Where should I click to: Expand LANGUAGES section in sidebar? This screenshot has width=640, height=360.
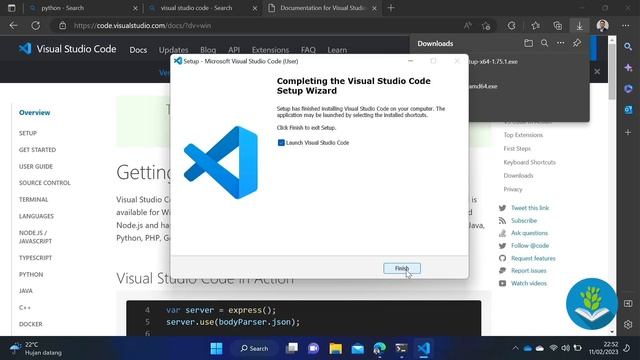coord(36,216)
